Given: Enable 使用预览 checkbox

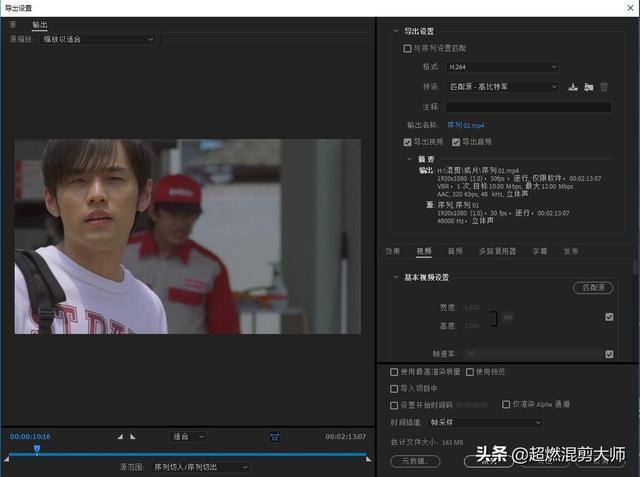Looking at the screenshot, I should [x=470, y=372].
